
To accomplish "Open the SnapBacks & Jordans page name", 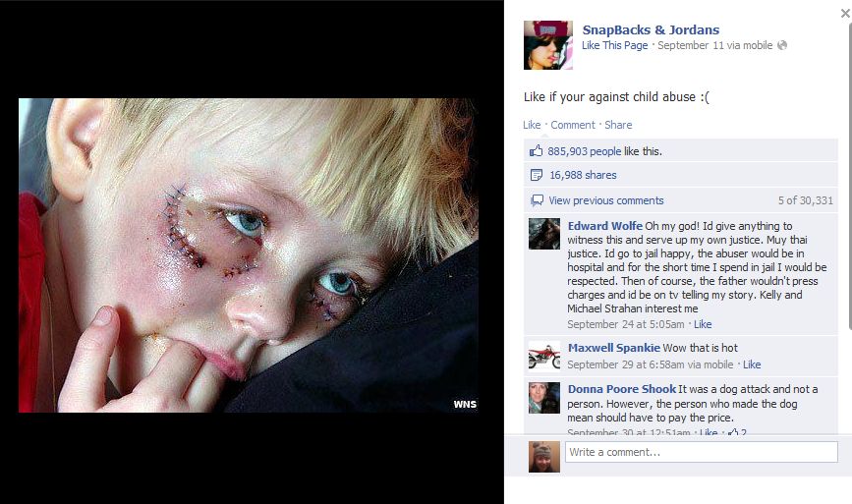I will pos(651,29).
